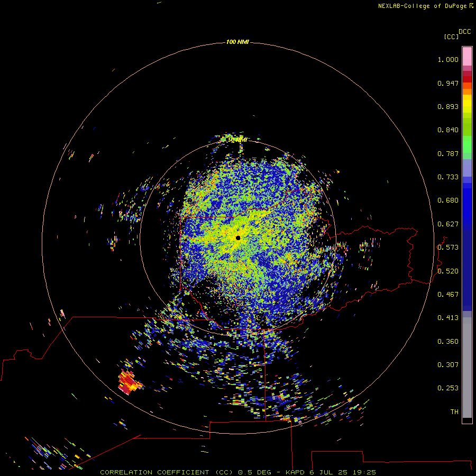Click the 1.000 scale value label
This screenshot has width=476, height=476.
[448, 59]
